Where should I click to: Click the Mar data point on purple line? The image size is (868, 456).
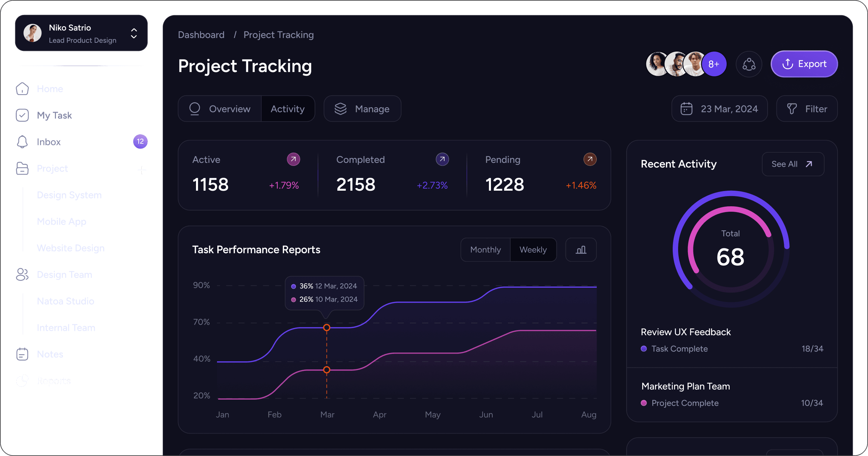[x=327, y=327]
